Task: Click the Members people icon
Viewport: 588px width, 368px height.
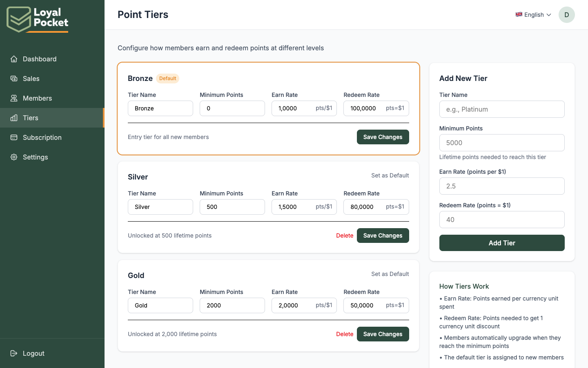Action: point(14,98)
